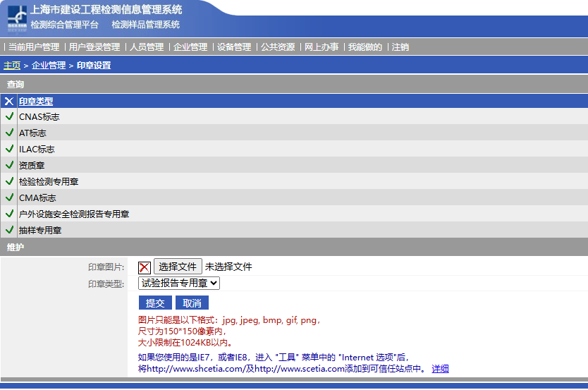588x390 pixels.
Task: Click the checkmark beside 检验检测专用章
Action: [x=9, y=181]
